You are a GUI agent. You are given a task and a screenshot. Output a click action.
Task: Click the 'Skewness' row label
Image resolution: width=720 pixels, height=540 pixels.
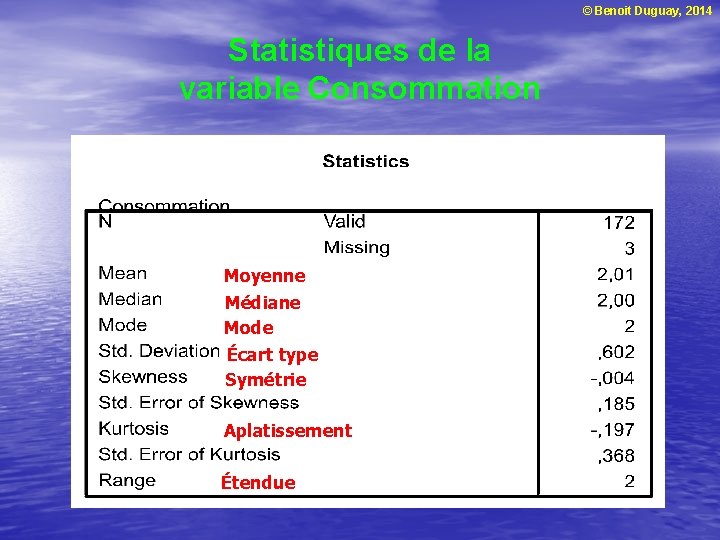[143, 377]
